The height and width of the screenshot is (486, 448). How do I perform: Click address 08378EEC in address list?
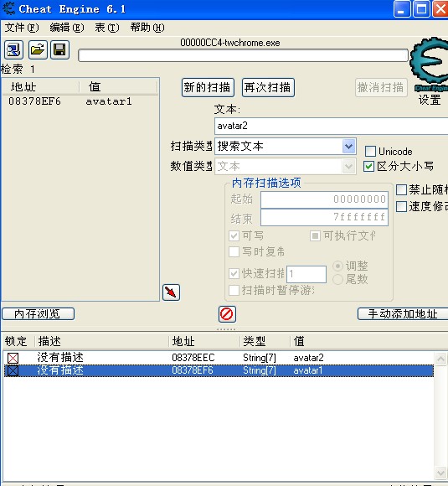193,358
